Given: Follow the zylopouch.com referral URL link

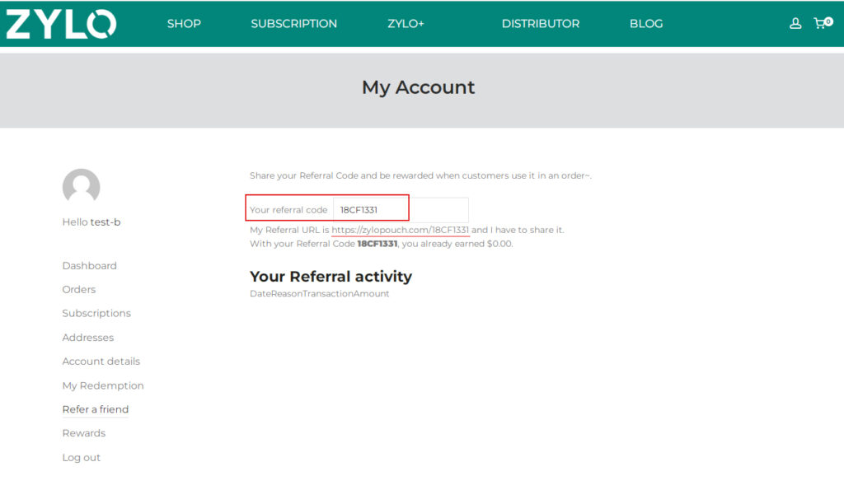Looking at the screenshot, I should (400, 231).
